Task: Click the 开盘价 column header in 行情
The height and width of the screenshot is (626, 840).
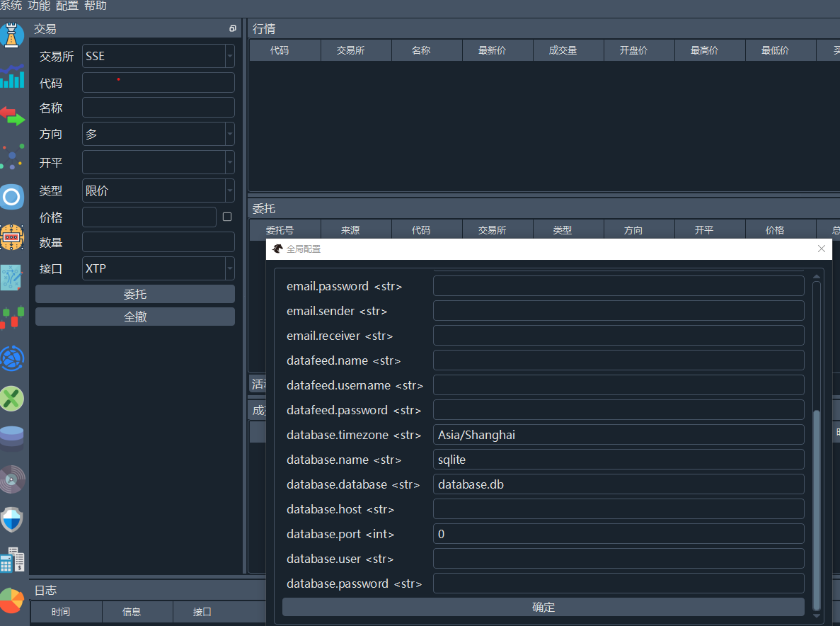Action: pos(639,50)
